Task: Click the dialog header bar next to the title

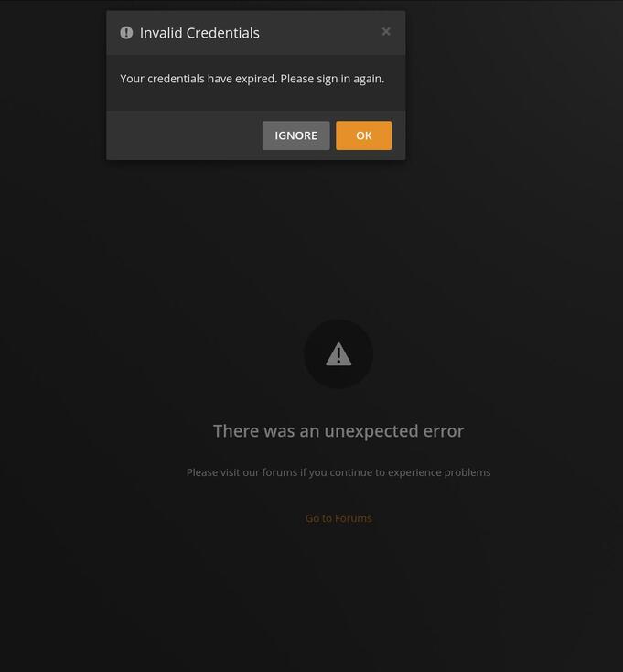Action: pos(319,33)
